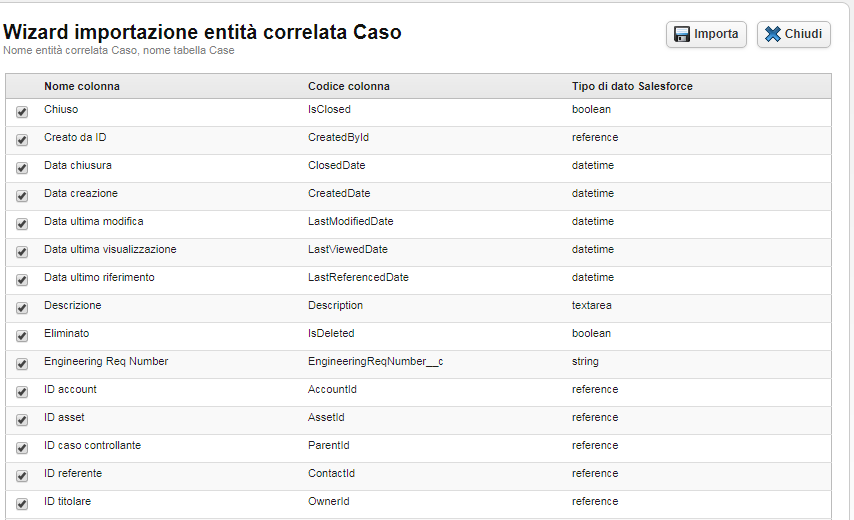This screenshot has width=854, height=520.
Task: Select the EngineeringReqNumber__c code cell
Action: 375,361
